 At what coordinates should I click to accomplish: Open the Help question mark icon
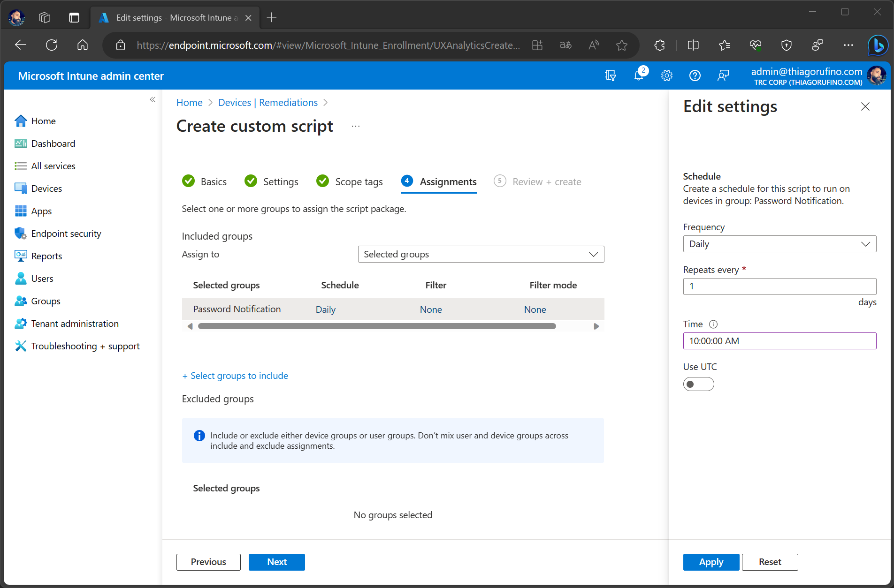(695, 75)
